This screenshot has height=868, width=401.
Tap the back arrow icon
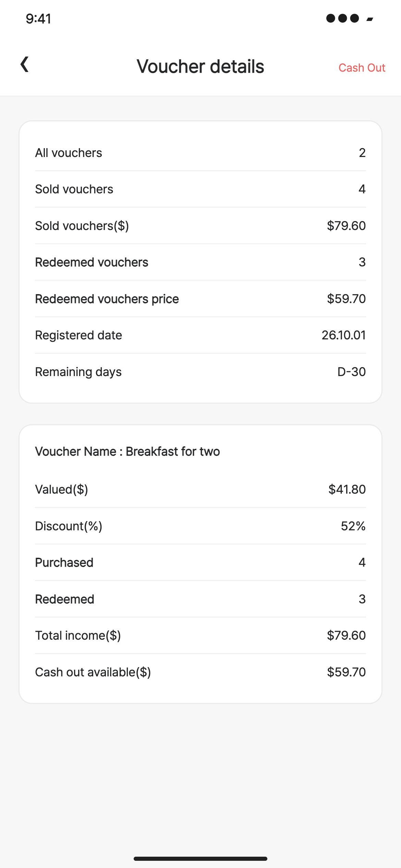[25, 64]
